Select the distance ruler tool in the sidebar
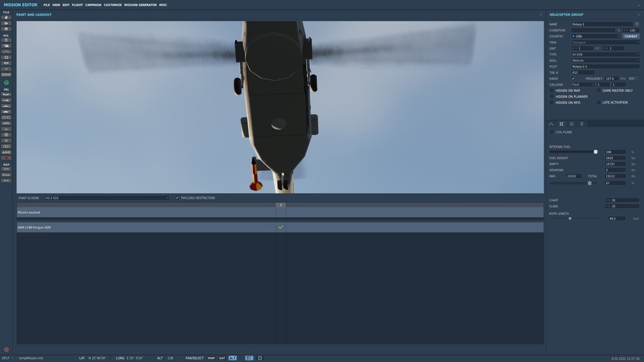Screen dimensions: 644x362 click(x=6, y=180)
